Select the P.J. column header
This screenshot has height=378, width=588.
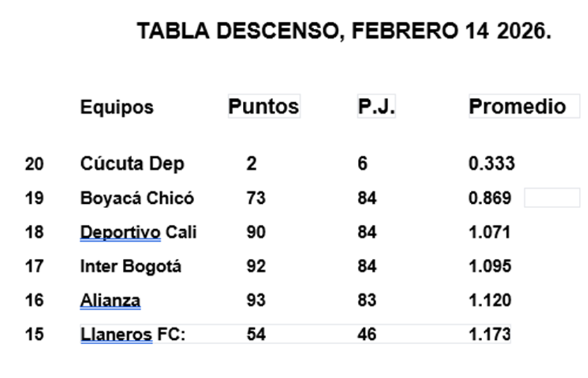click(x=376, y=106)
